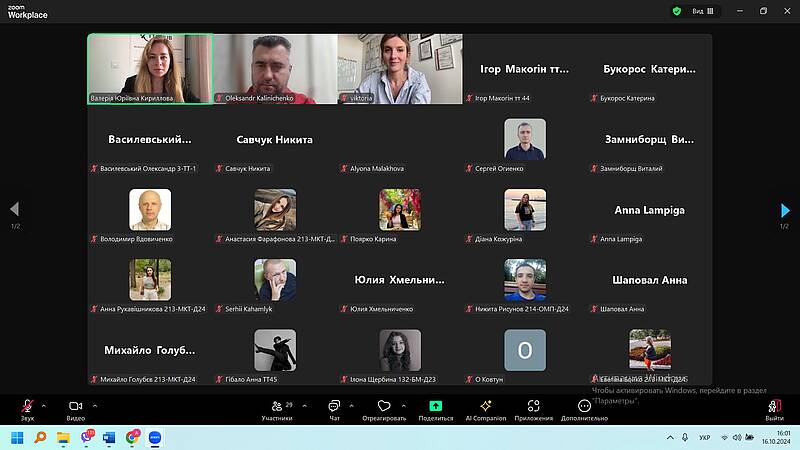The height and width of the screenshot is (450, 800).
Task: Open Viber from the taskbar
Action: [87, 437]
